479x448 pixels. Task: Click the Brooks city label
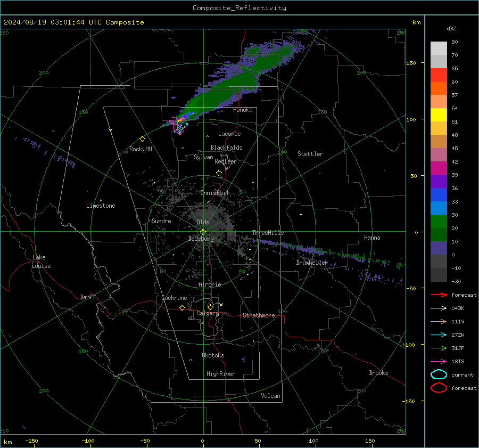click(x=378, y=373)
